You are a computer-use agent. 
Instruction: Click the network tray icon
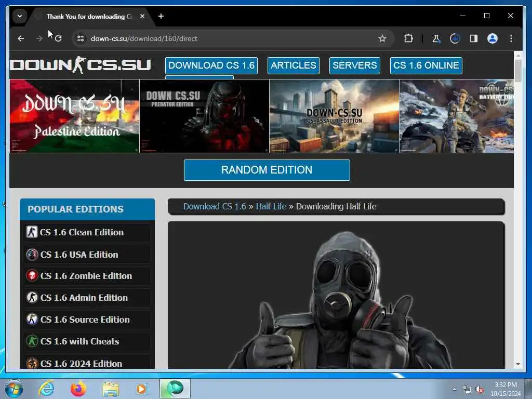tap(467, 390)
